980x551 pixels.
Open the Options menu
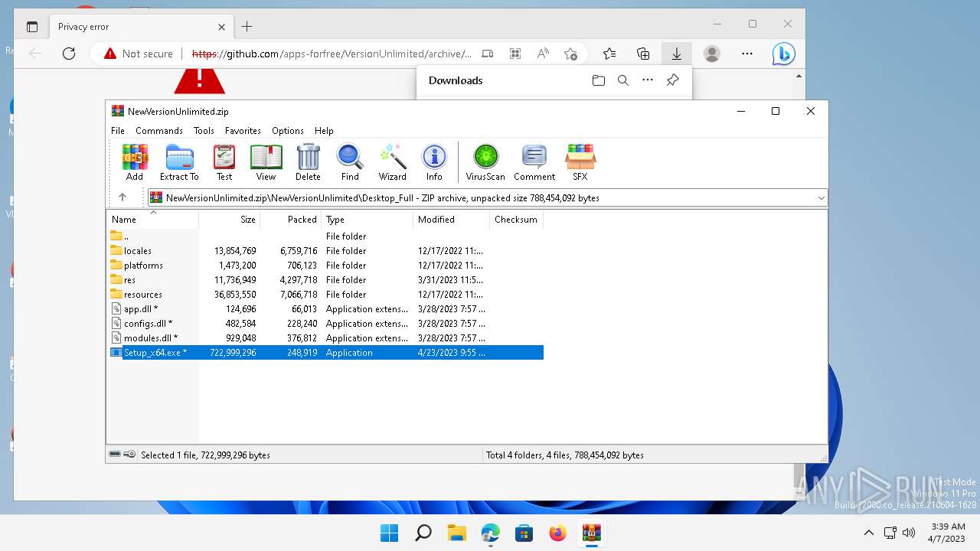click(x=288, y=131)
